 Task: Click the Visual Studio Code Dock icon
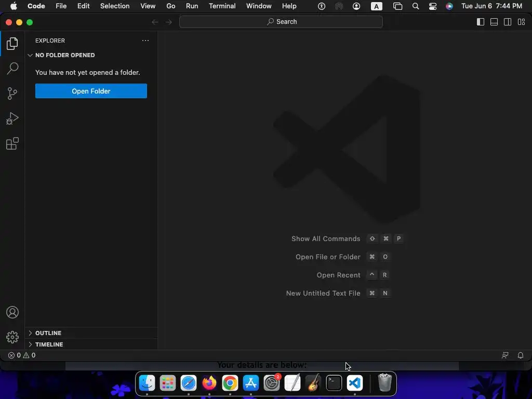coord(355,383)
